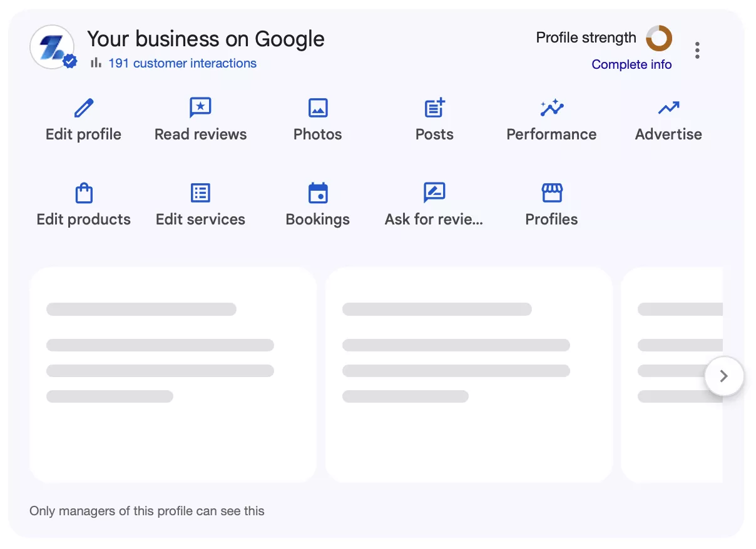Screen dimensions: 756x549
Task: Click the Profile strength text
Action: (x=586, y=38)
